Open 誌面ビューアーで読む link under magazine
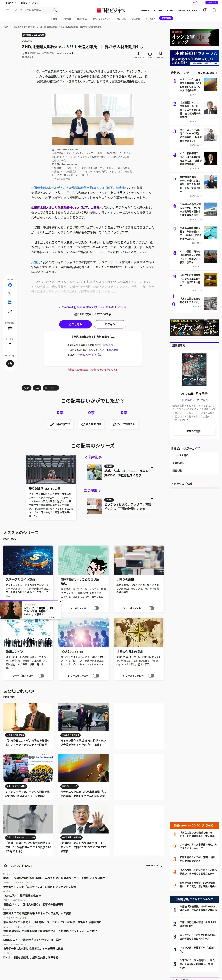 click(194, 400)
